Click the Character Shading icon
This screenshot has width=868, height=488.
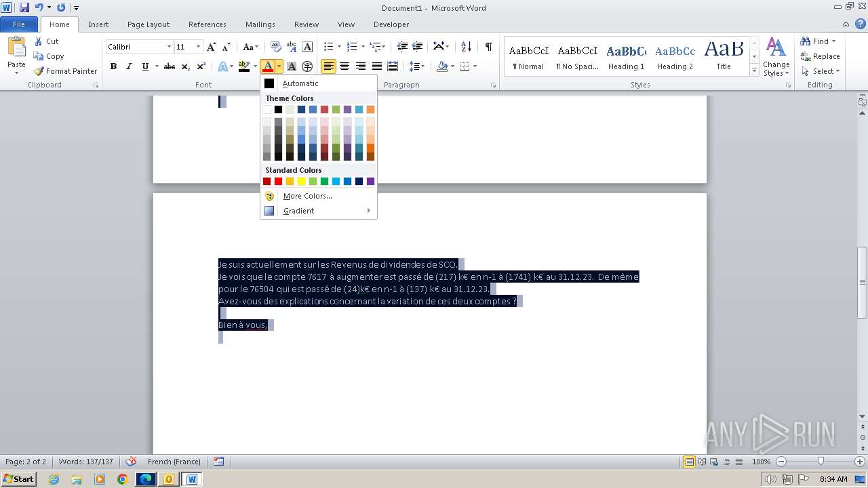292,66
